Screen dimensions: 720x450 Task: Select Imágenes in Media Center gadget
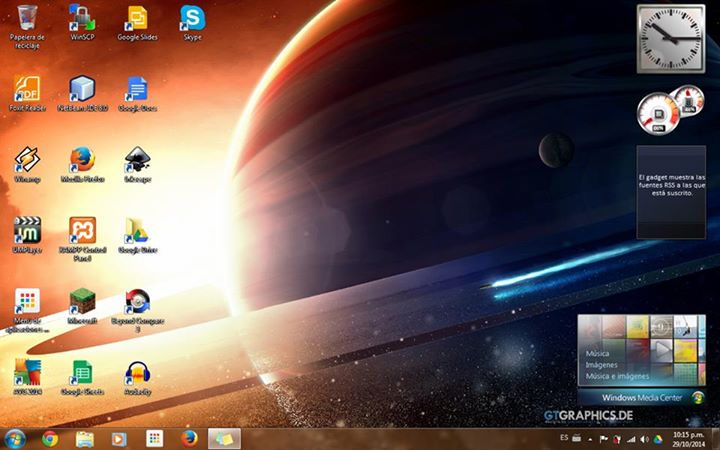[602, 365]
